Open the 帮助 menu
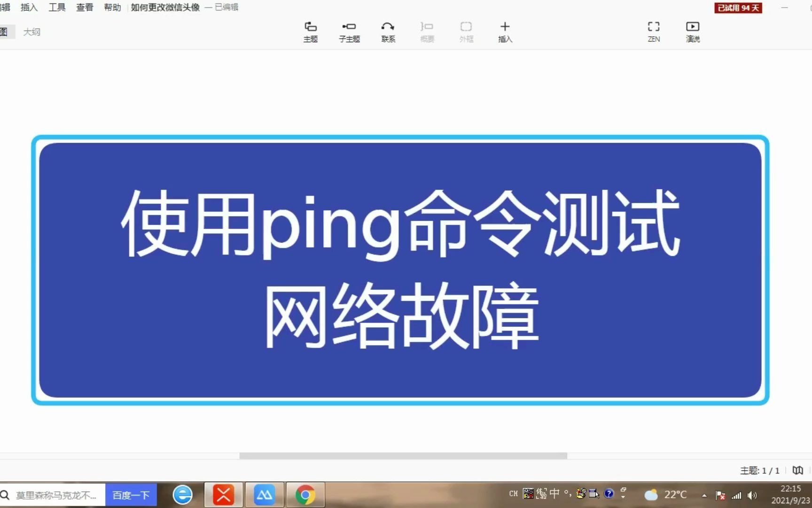The image size is (812, 508). click(112, 7)
